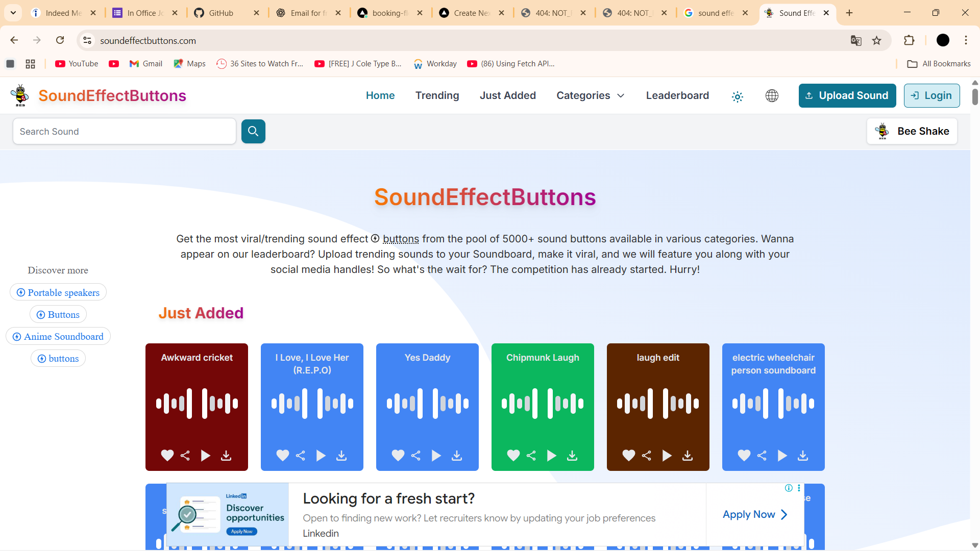980x551 pixels.
Task: Like the Yes Daddy sound
Action: click(398, 455)
